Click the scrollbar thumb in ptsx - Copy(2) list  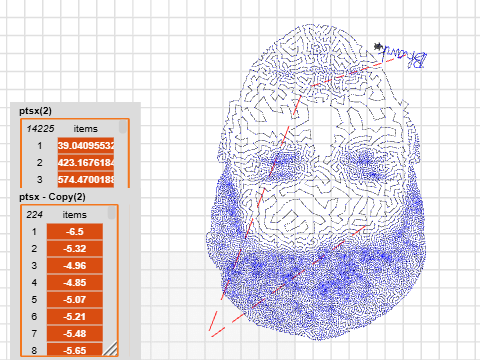[x=112, y=213]
